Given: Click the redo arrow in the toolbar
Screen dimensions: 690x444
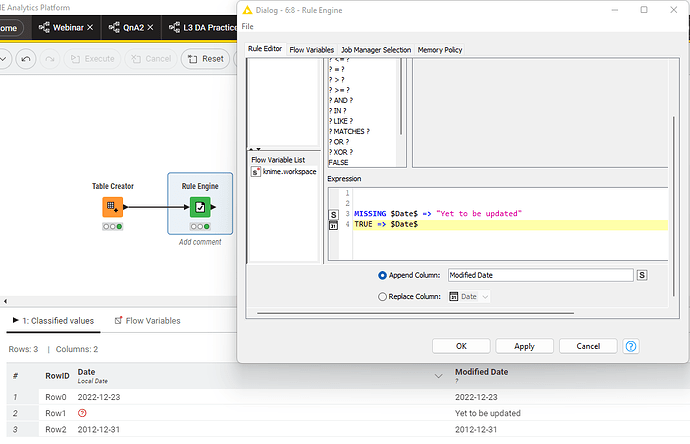Looking at the screenshot, I should [50, 59].
